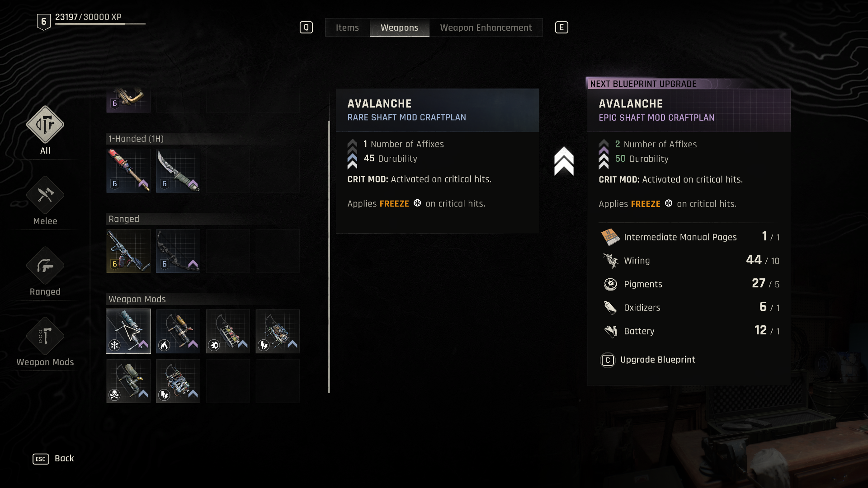This screenshot has height=488, width=868.
Task: Select the skull poison mod craftplan
Action: (x=128, y=381)
